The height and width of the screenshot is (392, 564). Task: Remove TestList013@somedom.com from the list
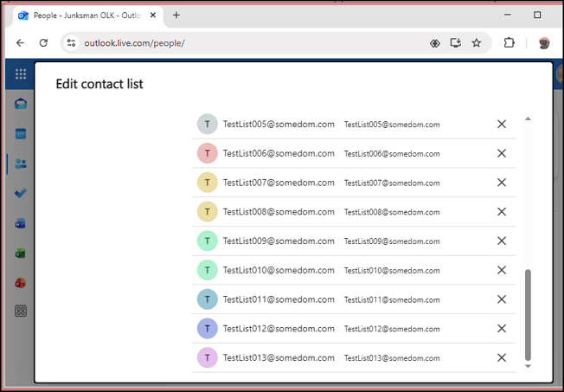[x=502, y=357]
